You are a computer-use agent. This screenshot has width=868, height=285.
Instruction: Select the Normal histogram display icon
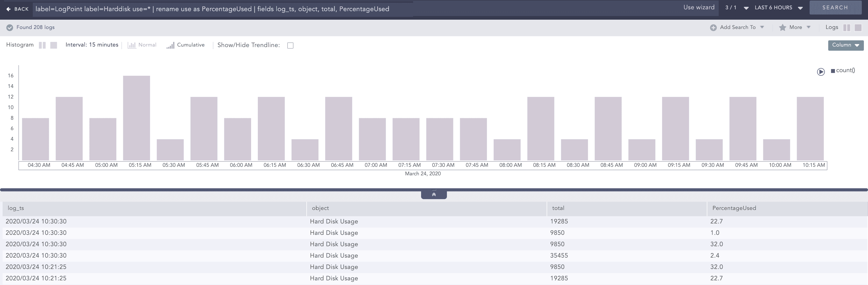[x=131, y=44]
